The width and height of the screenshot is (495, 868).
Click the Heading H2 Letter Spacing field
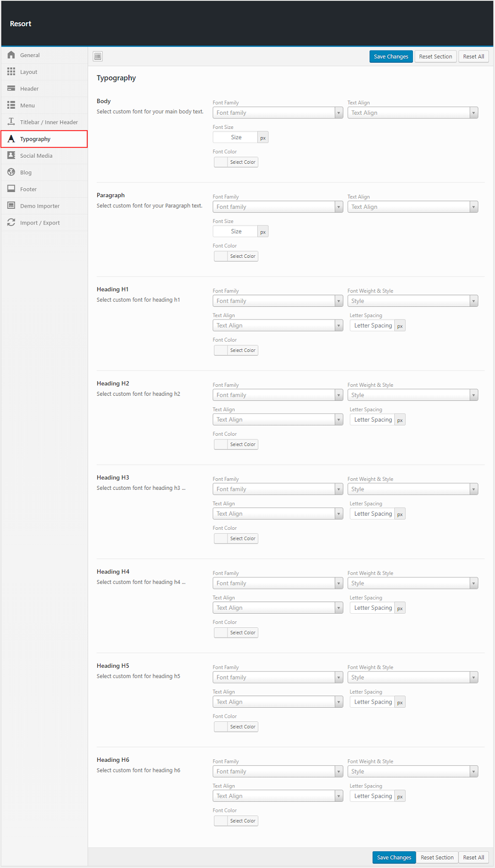tap(373, 420)
